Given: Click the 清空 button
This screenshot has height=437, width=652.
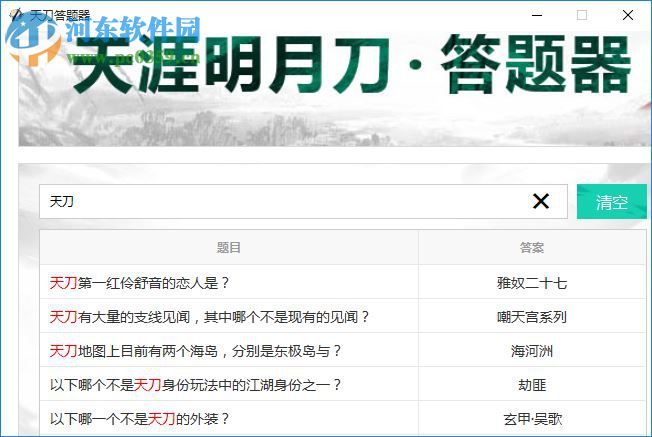Looking at the screenshot, I should click(612, 202).
